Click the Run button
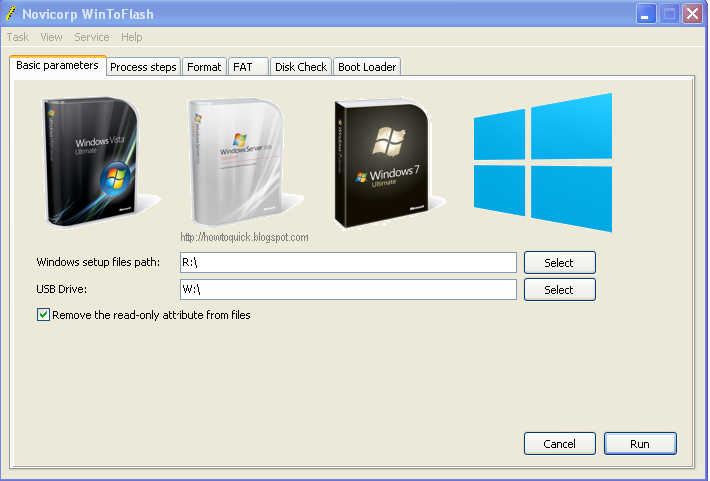 pos(640,443)
